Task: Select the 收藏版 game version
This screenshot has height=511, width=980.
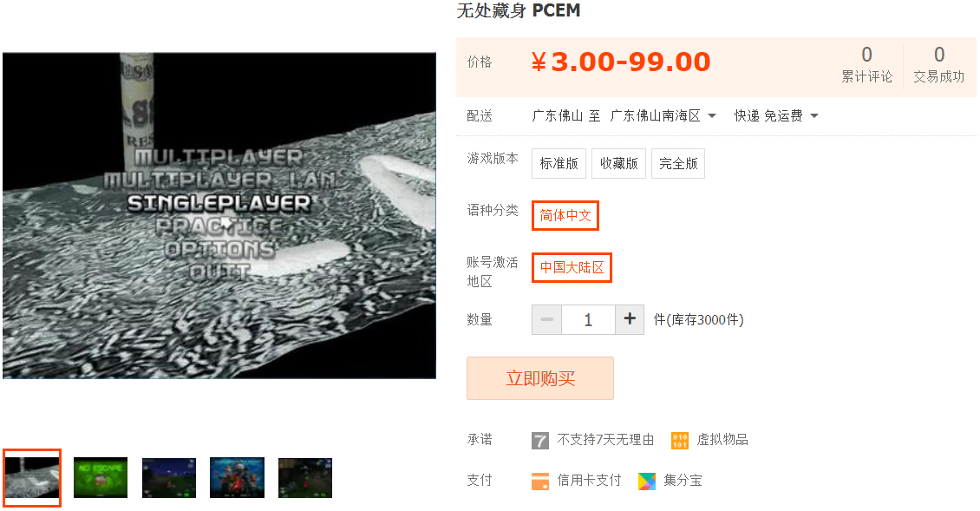Action: tap(618, 163)
